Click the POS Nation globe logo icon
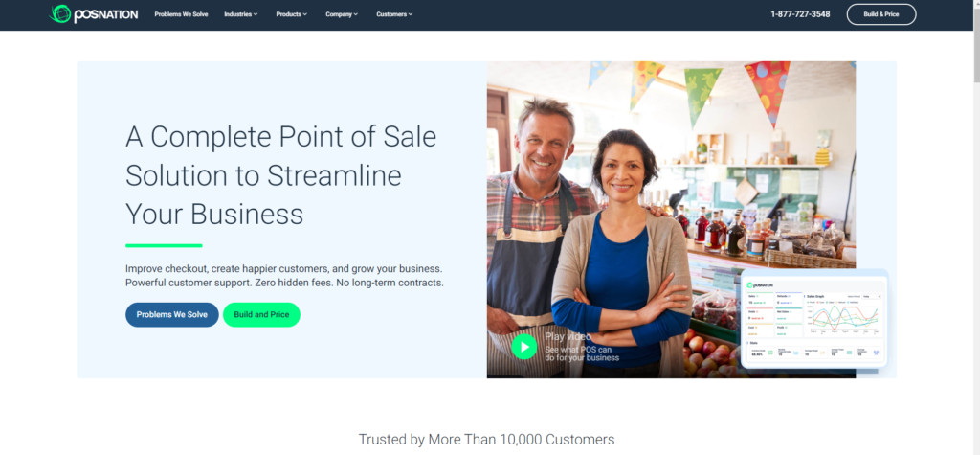This screenshot has width=980, height=455. pos(60,13)
